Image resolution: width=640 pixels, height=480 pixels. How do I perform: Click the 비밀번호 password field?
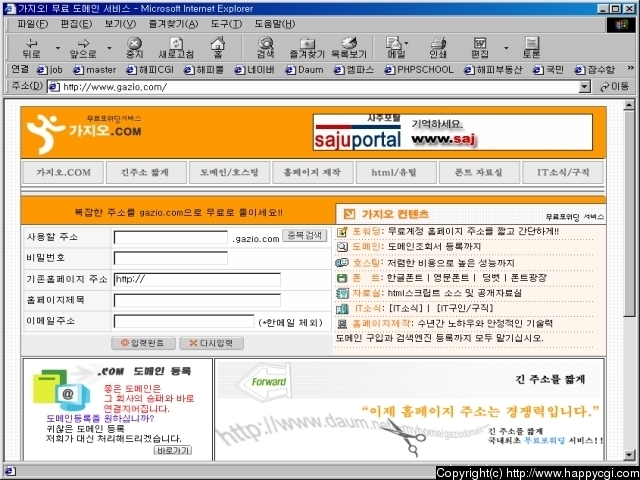pos(171,258)
